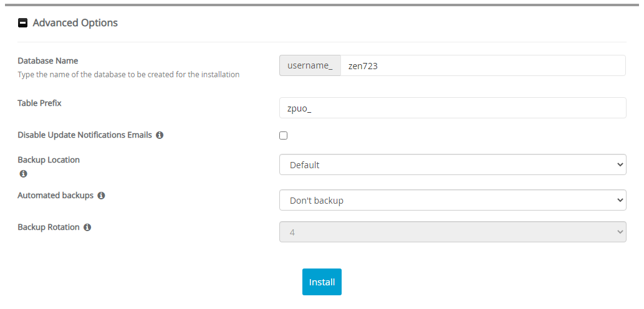The height and width of the screenshot is (309, 644).
Task: Open the Backup Location dropdown showing Default
Action: [x=452, y=164]
